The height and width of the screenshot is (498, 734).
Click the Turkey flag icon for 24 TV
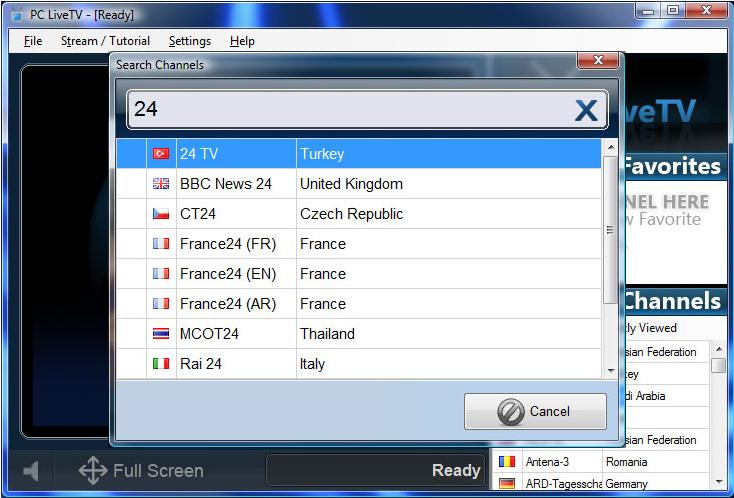pyautogui.click(x=161, y=154)
